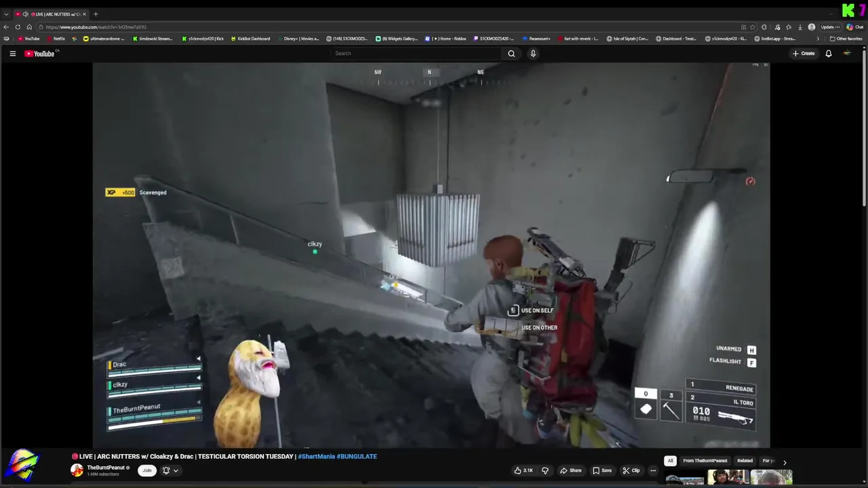Run the search with the magnifier button
Image resolution: width=868 pixels, height=488 pixels.
click(511, 54)
